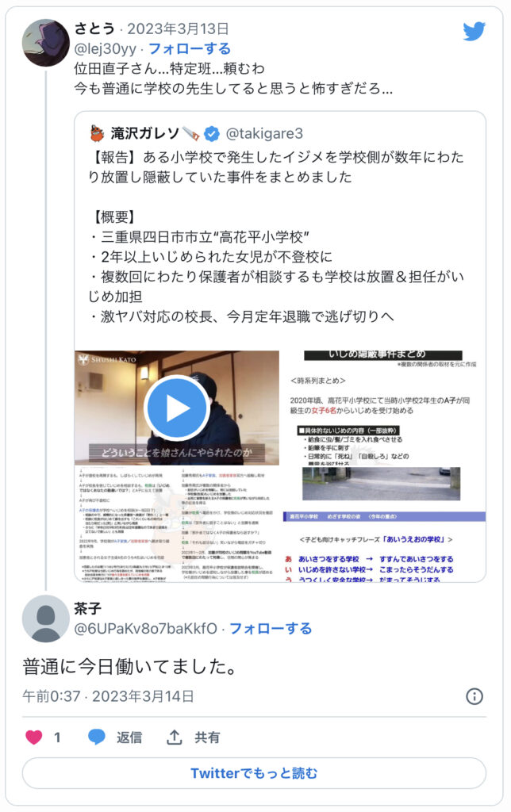Click the verified badge next to 滝沢ガレソ

coord(211,133)
